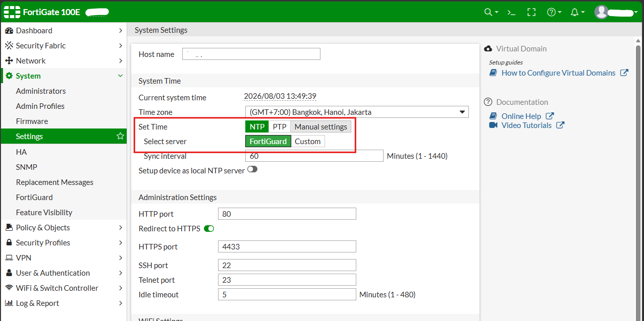The width and height of the screenshot is (644, 321).
Task: Click the favorite star next to Settings
Action: [x=120, y=136]
